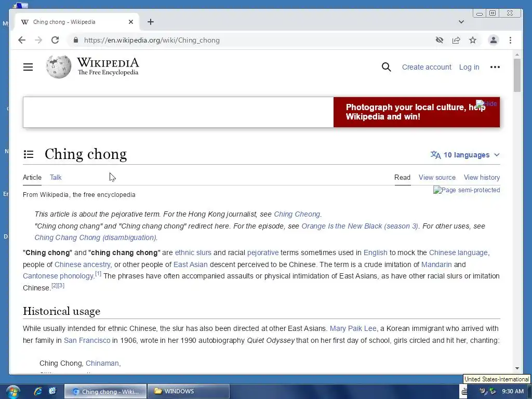Share this page via share icon
This screenshot has height=399, width=532.
coord(456,40)
